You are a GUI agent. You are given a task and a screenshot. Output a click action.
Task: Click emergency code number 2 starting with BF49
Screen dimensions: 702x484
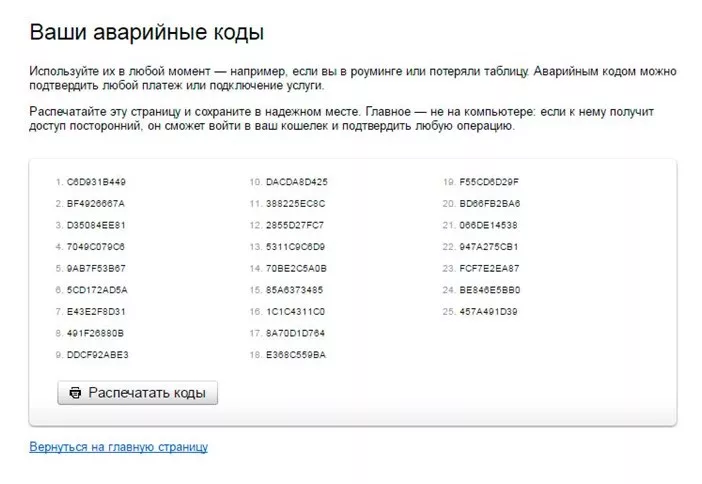click(96, 203)
